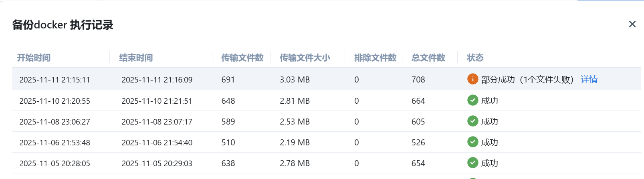Viewport: 644px width, 179px height.
Task: Click the green success icon for 2025-11-06
Action: (472, 142)
